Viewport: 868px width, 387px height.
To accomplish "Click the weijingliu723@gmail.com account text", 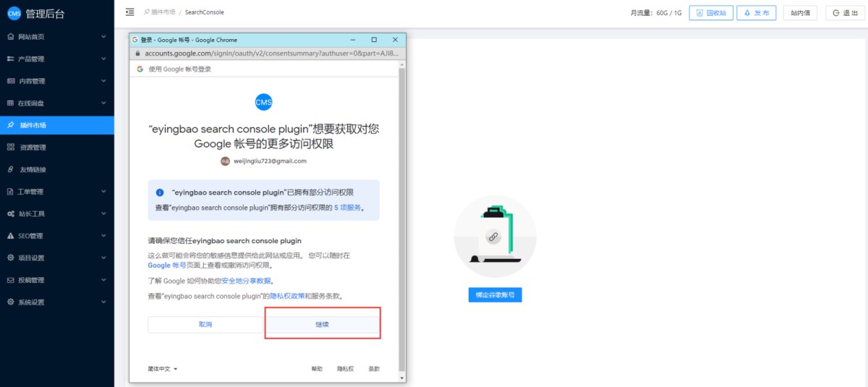I will [x=270, y=161].
